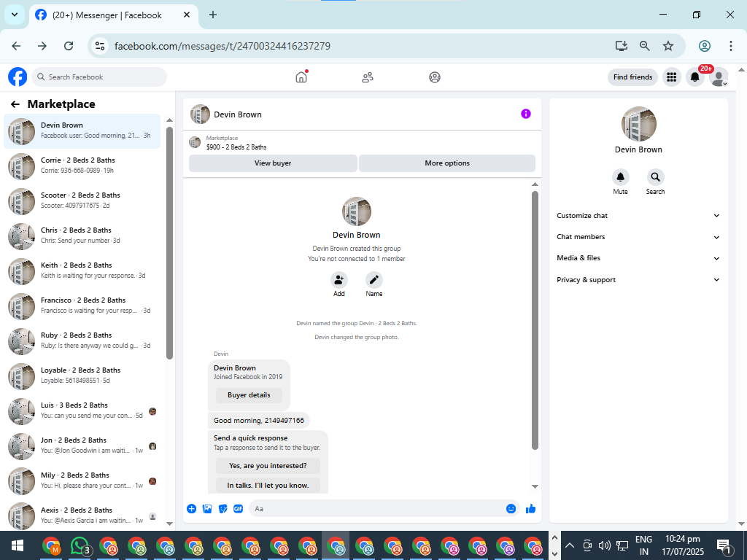Open the Keith · 2 Beds 2 Baths chat
747x560 pixels.
click(82, 271)
